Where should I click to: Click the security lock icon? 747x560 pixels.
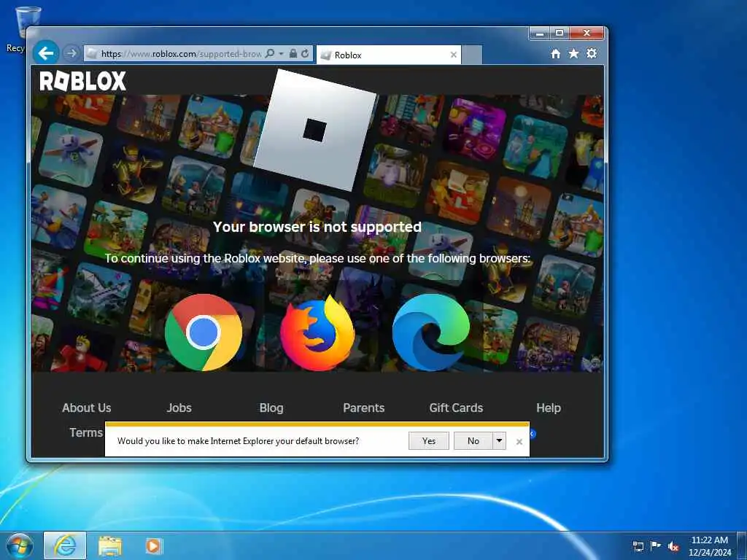(293, 53)
